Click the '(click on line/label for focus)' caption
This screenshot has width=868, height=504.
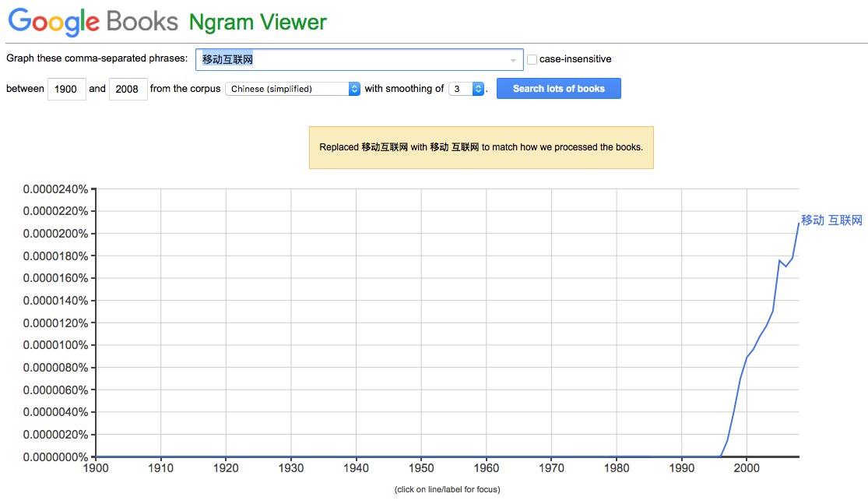click(x=448, y=490)
